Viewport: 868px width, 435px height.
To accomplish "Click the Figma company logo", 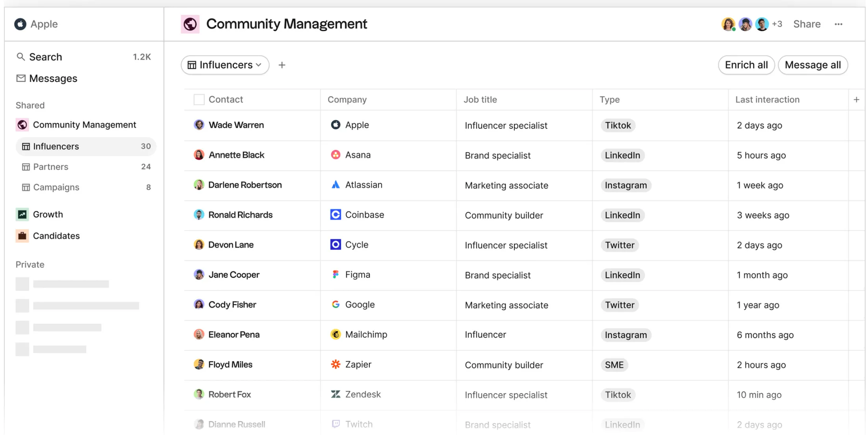I will pos(336,275).
